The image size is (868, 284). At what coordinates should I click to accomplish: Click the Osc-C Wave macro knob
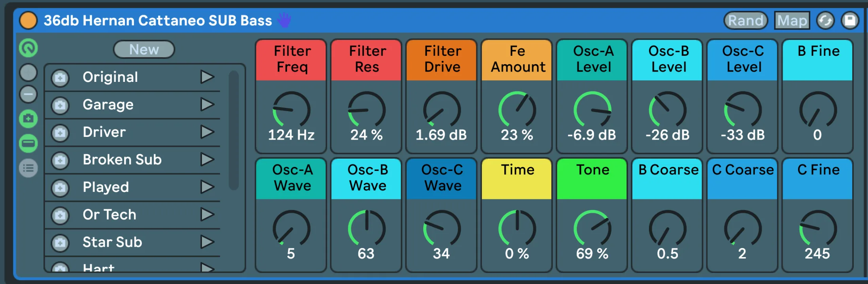point(442,229)
